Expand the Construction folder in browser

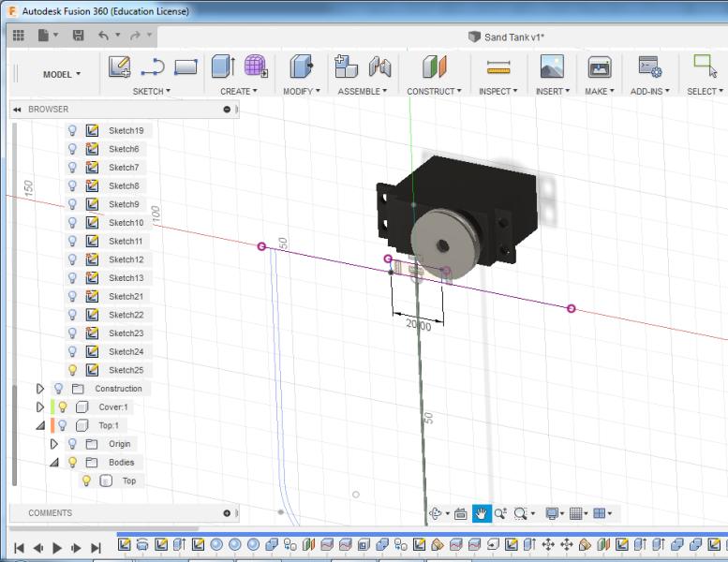[x=40, y=389]
